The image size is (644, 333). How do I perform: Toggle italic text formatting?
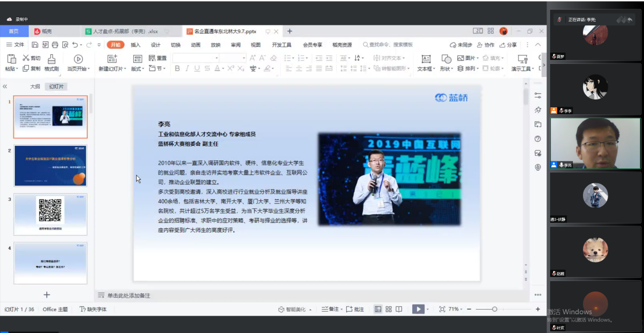pyautogui.click(x=187, y=69)
